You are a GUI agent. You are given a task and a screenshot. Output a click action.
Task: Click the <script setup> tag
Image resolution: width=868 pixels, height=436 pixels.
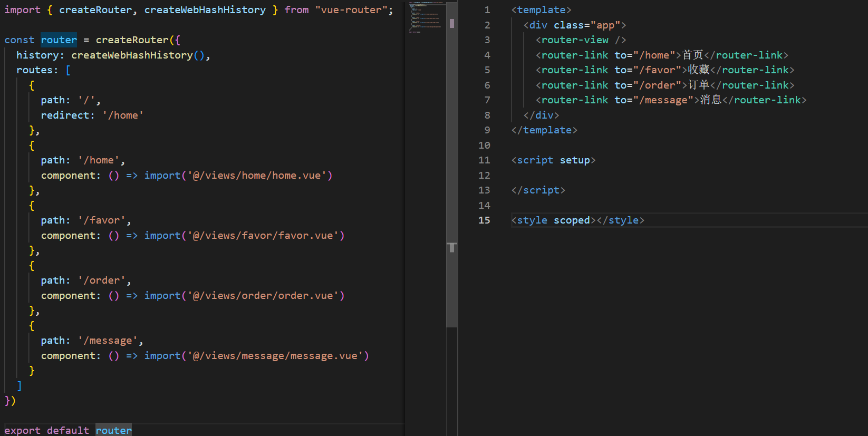(x=553, y=160)
